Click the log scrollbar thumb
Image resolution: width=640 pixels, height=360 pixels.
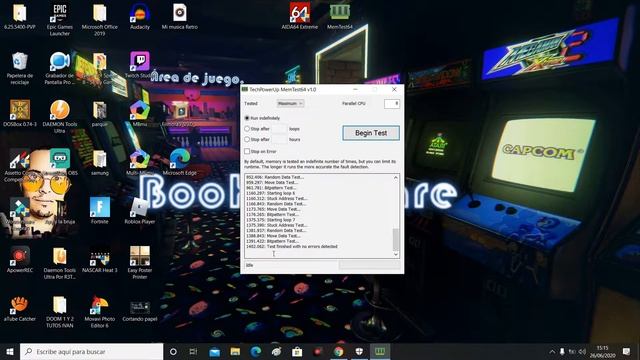396,240
